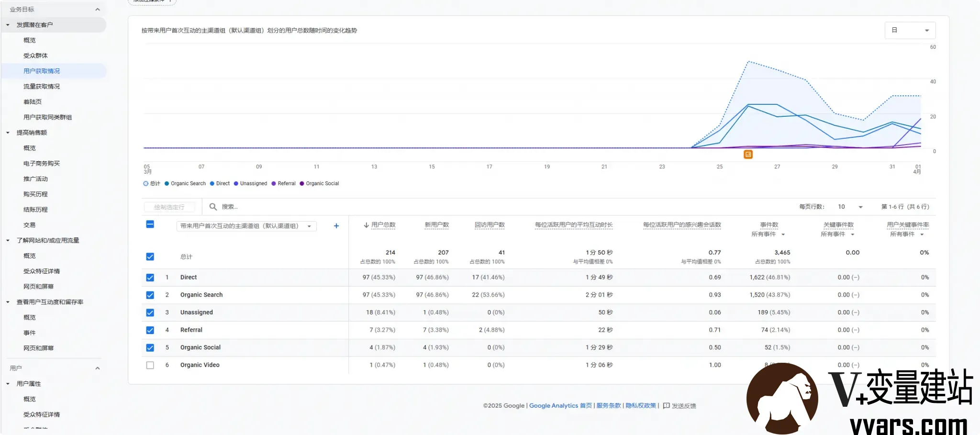Sort by 回访用户数 column header
This screenshot has height=435, width=980.
[x=490, y=225]
